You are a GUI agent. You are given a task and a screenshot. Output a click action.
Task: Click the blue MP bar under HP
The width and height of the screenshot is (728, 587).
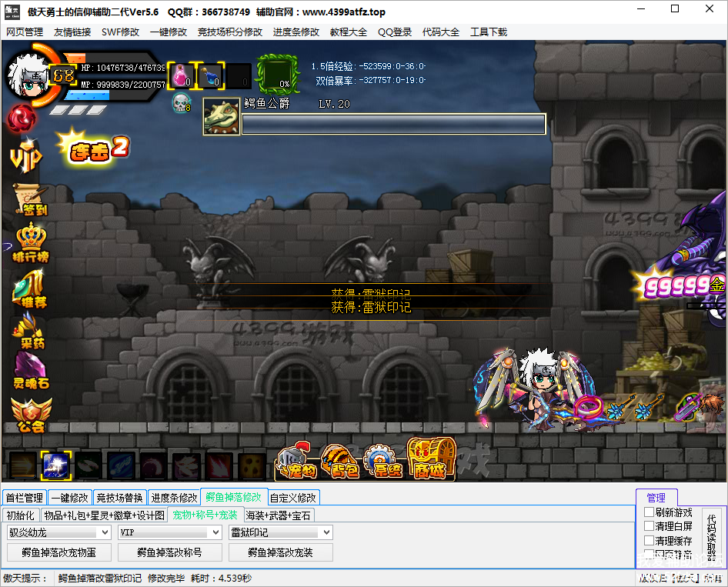pos(86,95)
